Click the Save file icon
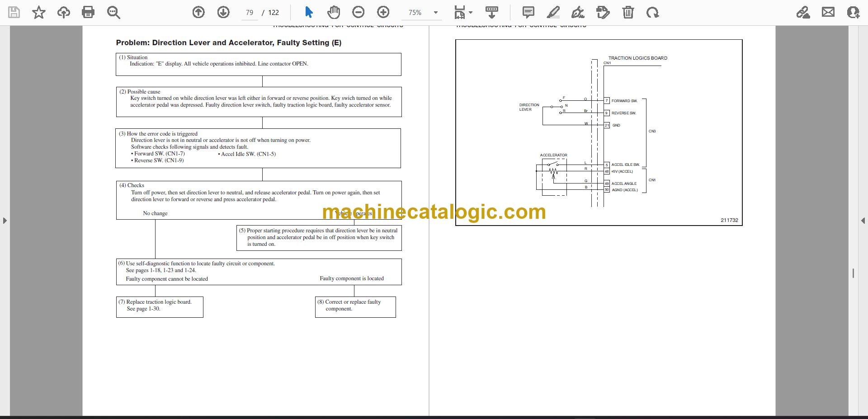This screenshot has height=419, width=868. (14, 12)
